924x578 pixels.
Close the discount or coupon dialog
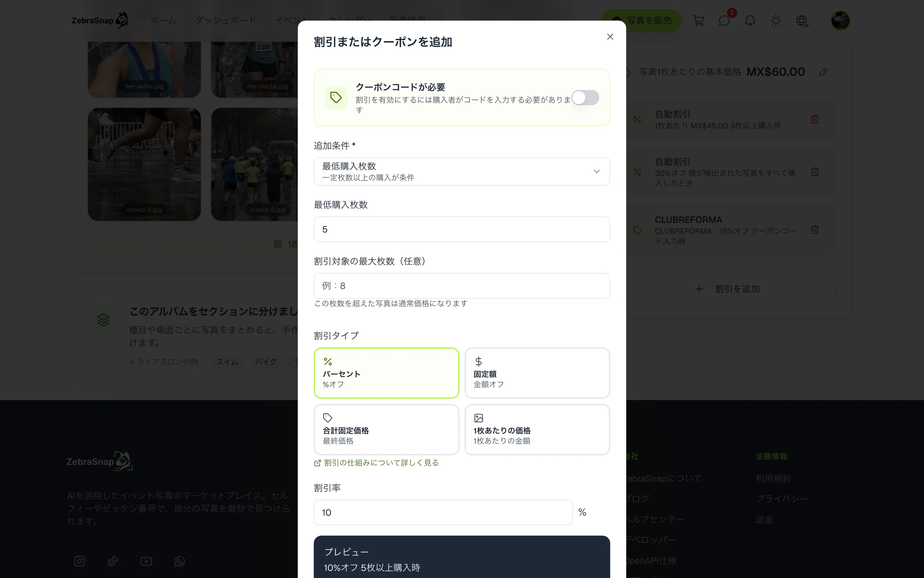610,37
